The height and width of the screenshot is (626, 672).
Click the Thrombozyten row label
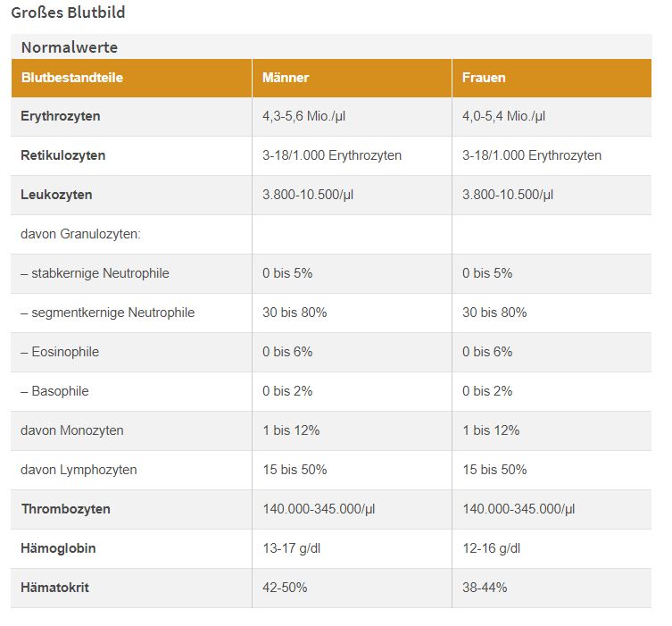(66, 509)
